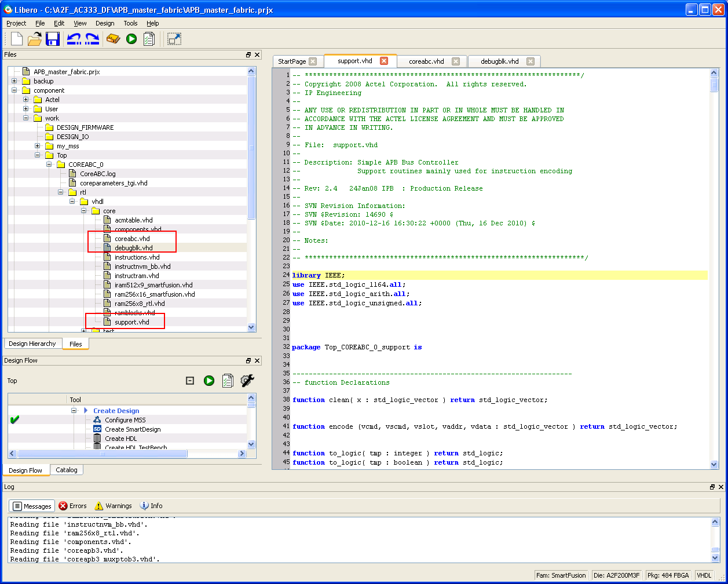The height and width of the screenshot is (584, 728).
Task: Undock the Design Flow panel
Action: tap(248, 360)
